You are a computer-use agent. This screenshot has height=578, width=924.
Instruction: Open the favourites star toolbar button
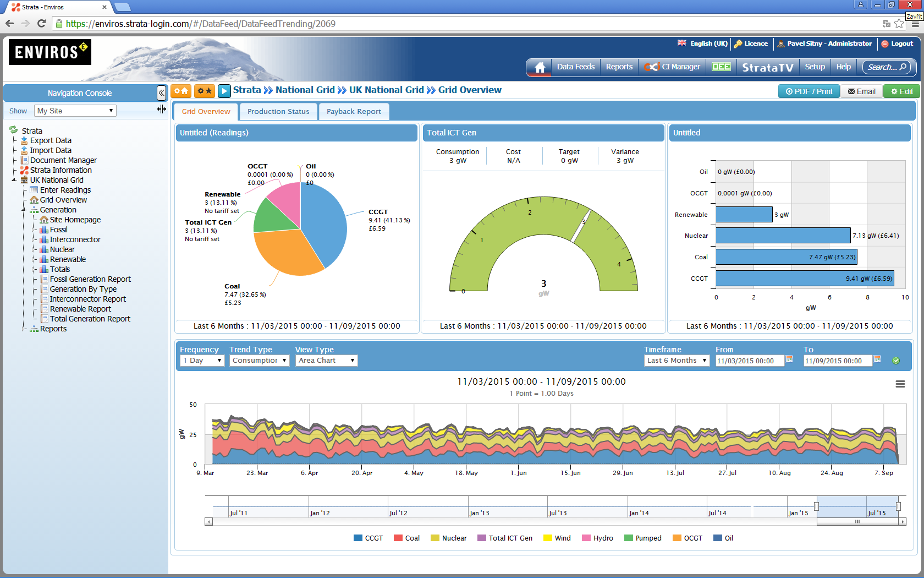point(205,91)
